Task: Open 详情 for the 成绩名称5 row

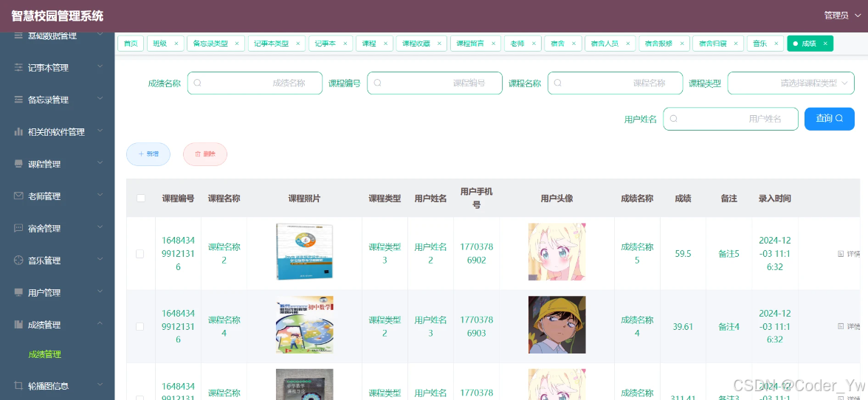Action: point(849,253)
